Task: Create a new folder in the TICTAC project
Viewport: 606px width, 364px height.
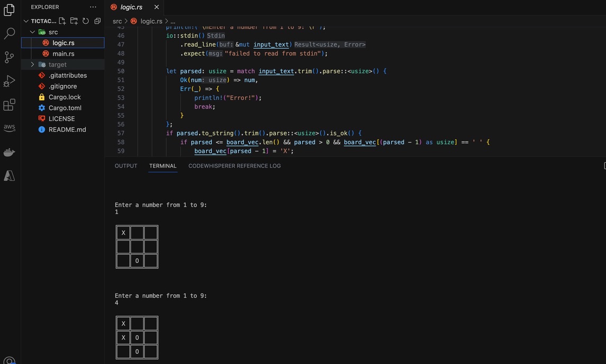Action: 74,21
